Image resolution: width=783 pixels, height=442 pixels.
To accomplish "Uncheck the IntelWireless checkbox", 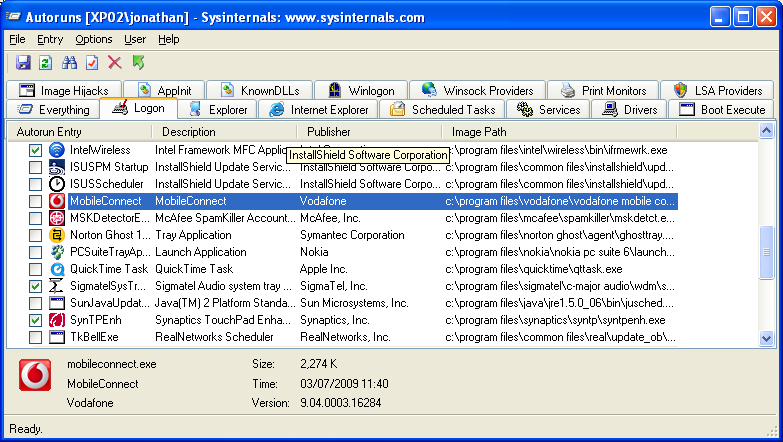I will pyautogui.click(x=35, y=150).
